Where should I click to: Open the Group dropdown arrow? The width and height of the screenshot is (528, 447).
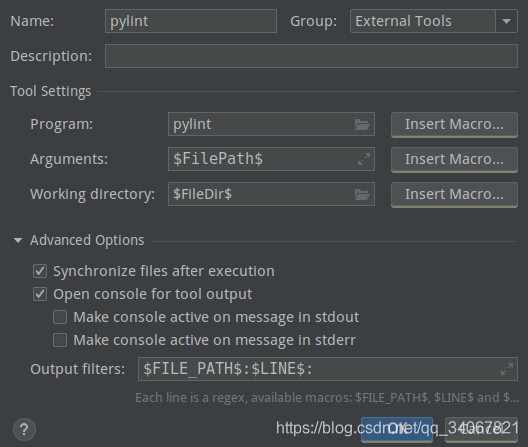tap(506, 21)
